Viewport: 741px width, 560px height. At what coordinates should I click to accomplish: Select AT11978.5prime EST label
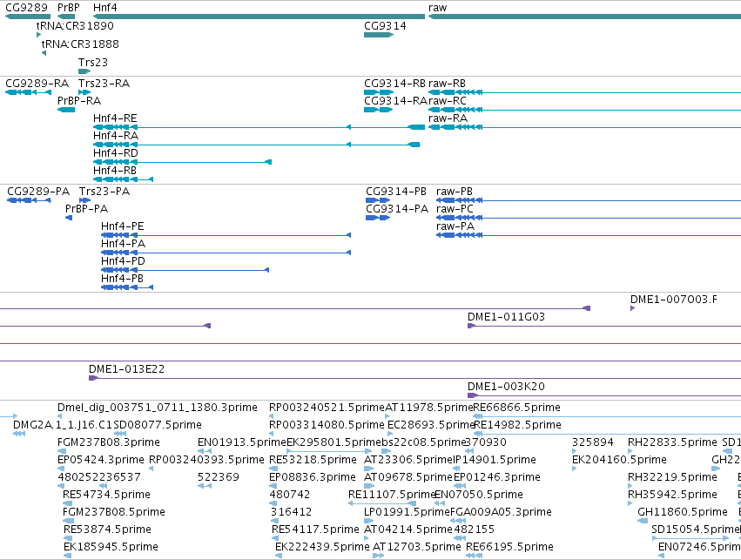pyautogui.click(x=429, y=408)
